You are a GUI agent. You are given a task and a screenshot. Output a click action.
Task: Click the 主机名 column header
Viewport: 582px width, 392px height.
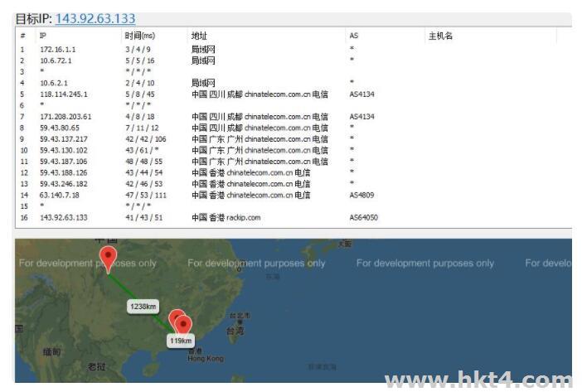pos(440,36)
